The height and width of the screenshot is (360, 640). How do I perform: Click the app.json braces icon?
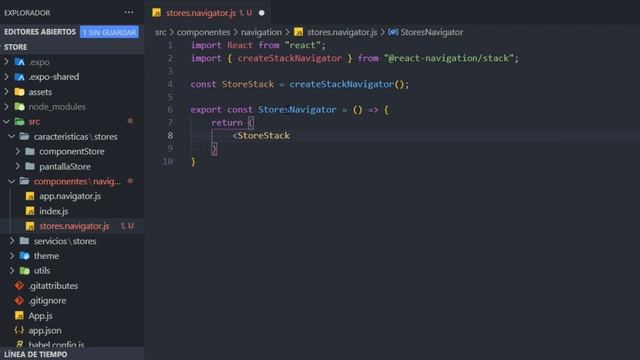pos(19,330)
